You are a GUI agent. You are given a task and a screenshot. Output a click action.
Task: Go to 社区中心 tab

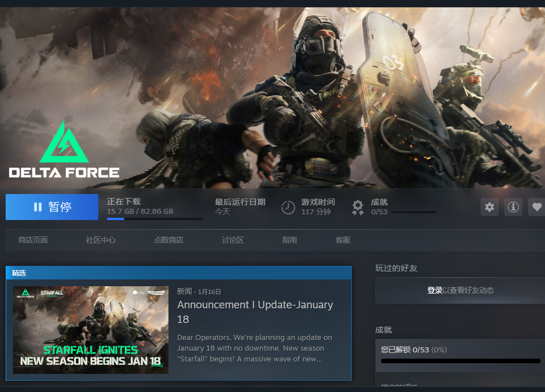(101, 240)
